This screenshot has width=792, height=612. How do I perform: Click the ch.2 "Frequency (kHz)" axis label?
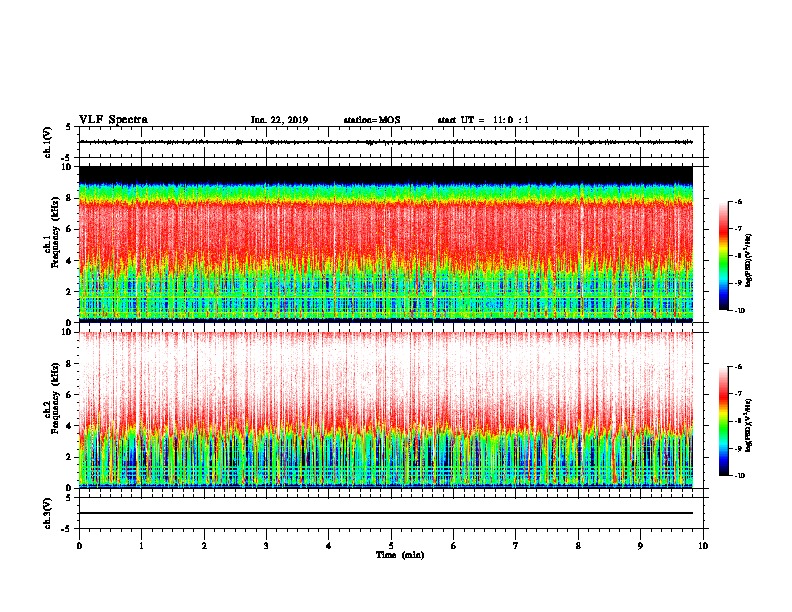[x=54, y=398]
